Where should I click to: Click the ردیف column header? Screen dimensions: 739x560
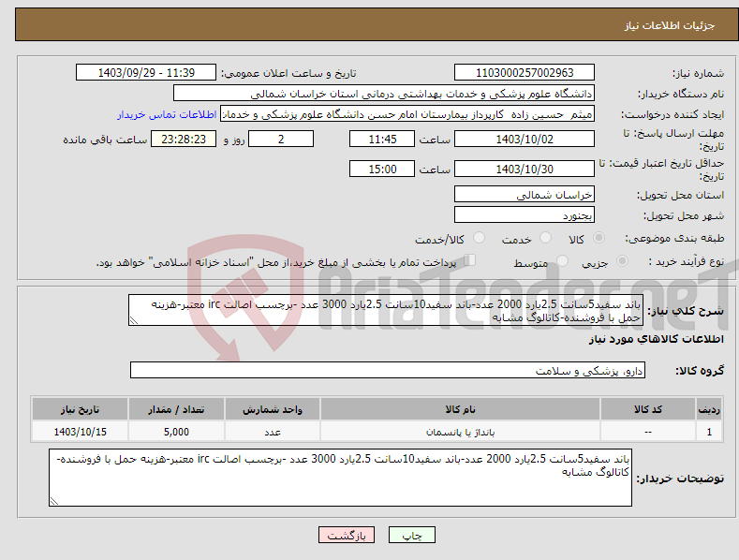click(709, 409)
